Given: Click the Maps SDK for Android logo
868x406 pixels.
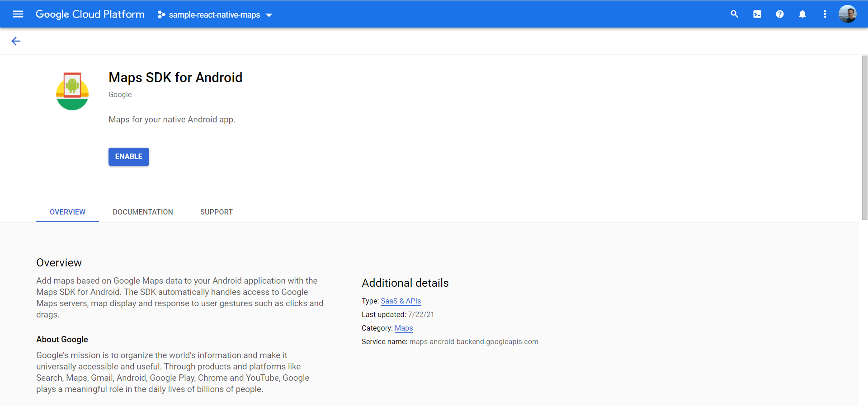Looking at the screenshot, I should coord(72,91).
